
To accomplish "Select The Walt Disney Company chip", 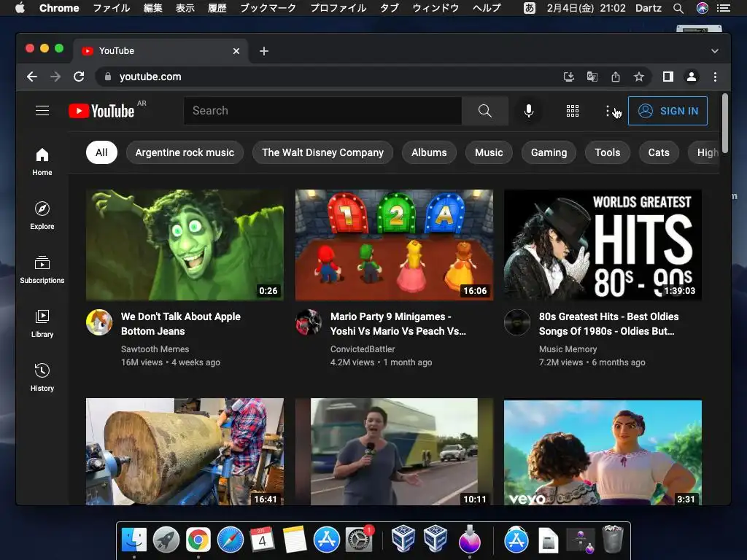I will (x=322, y=152).
